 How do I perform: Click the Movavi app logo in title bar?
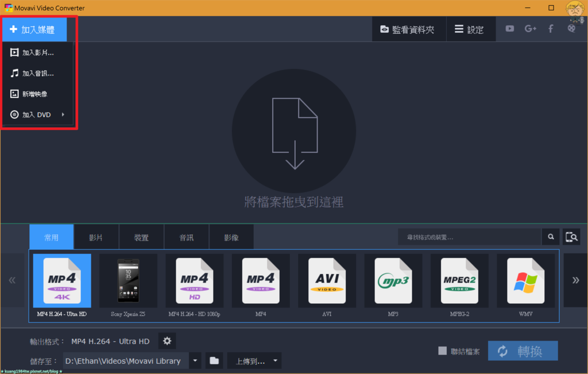click(x=8, y=8)
